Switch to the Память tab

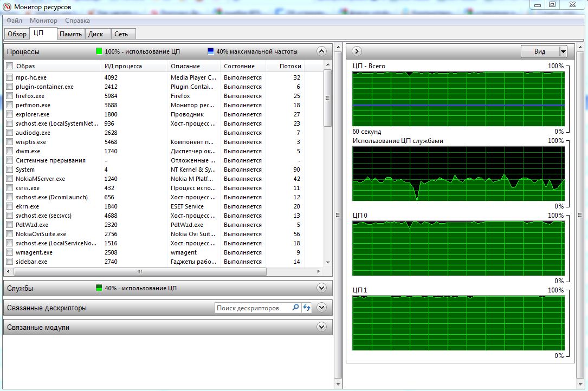pos(70,34)
